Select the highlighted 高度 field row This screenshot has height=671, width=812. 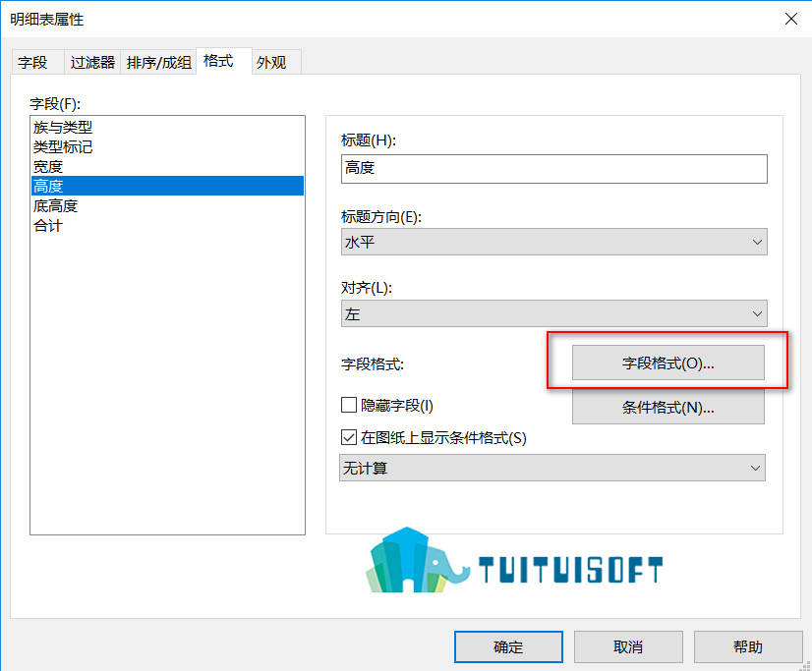point(167,186)
